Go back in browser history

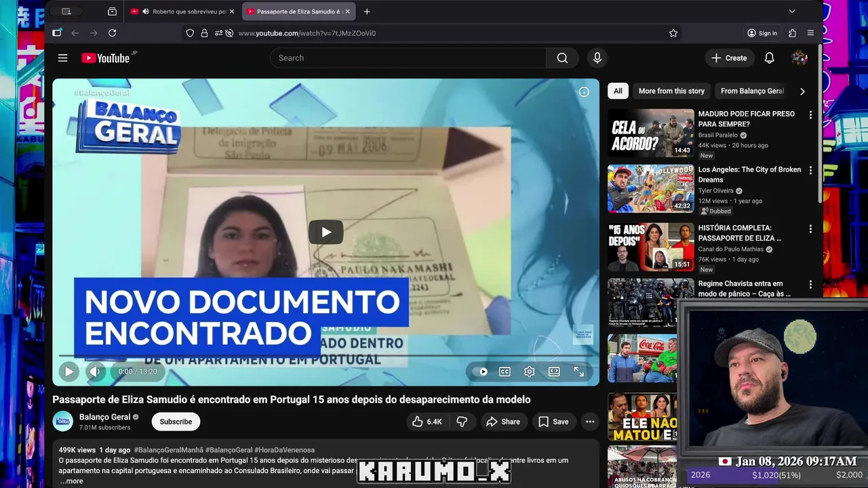point(75,33)
